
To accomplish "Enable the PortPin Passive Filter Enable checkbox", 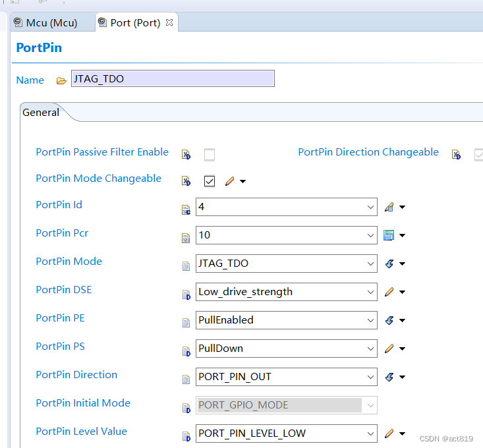I will coord(210,155).
